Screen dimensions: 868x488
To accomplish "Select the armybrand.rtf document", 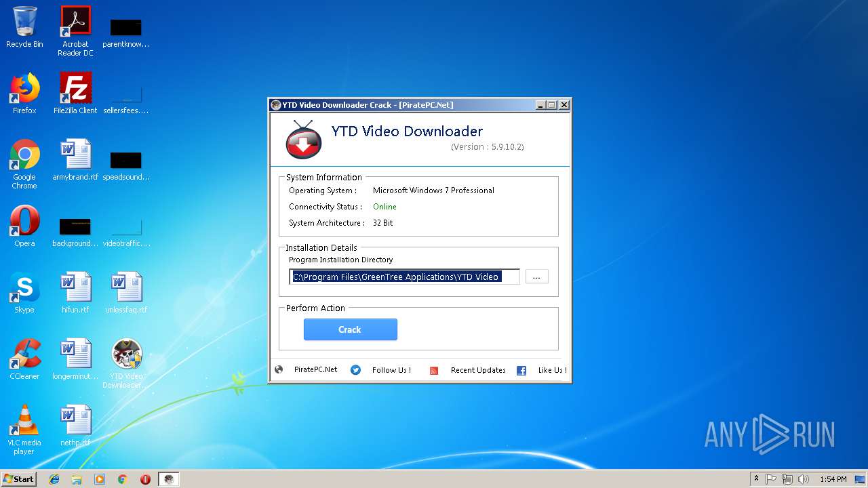I will (75, 160).
